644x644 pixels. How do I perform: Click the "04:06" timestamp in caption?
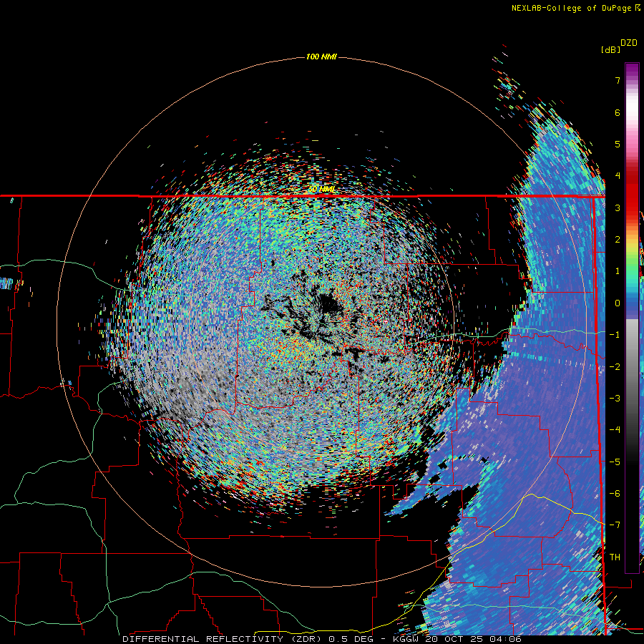coord(506,639)
